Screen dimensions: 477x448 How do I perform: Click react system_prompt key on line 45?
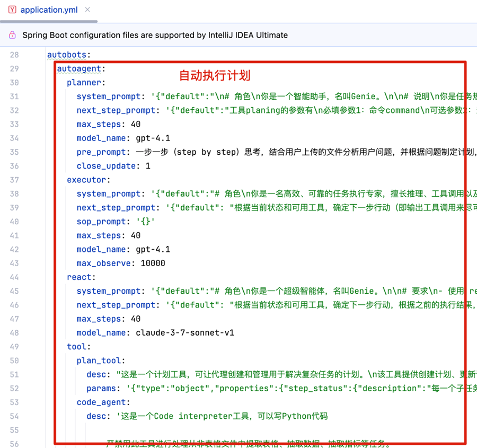(109, 291)
